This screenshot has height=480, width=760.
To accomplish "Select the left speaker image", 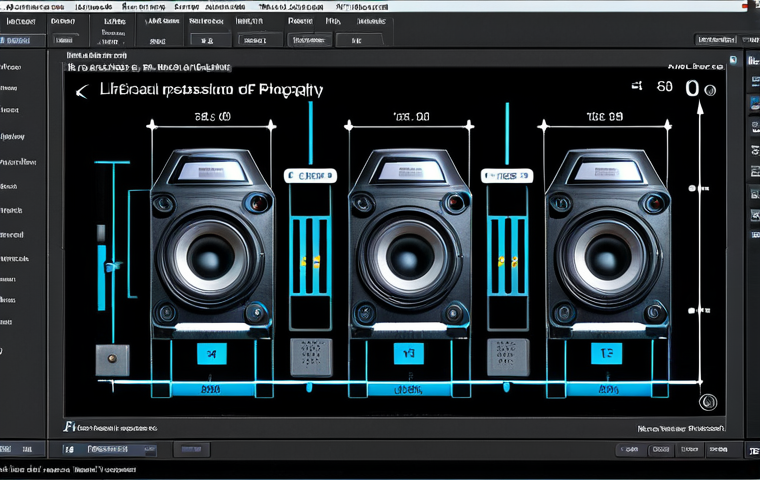I will point(212,242).
